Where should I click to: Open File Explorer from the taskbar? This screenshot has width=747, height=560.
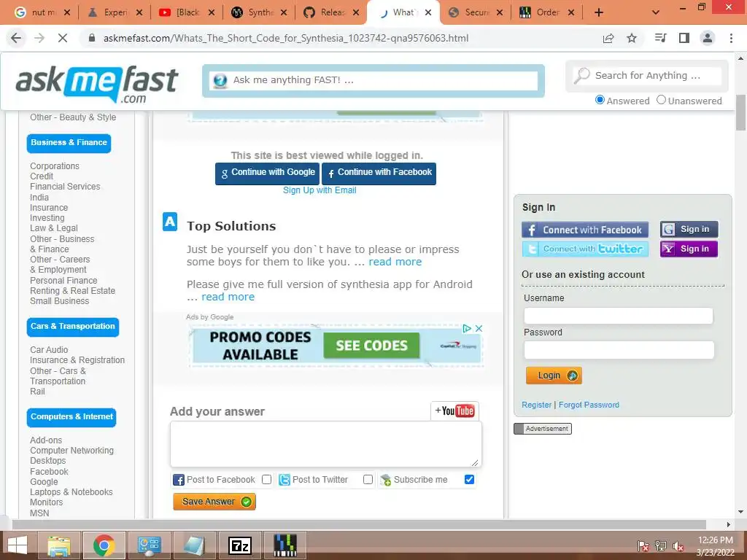pyautogui.click(x=58, y=545)
